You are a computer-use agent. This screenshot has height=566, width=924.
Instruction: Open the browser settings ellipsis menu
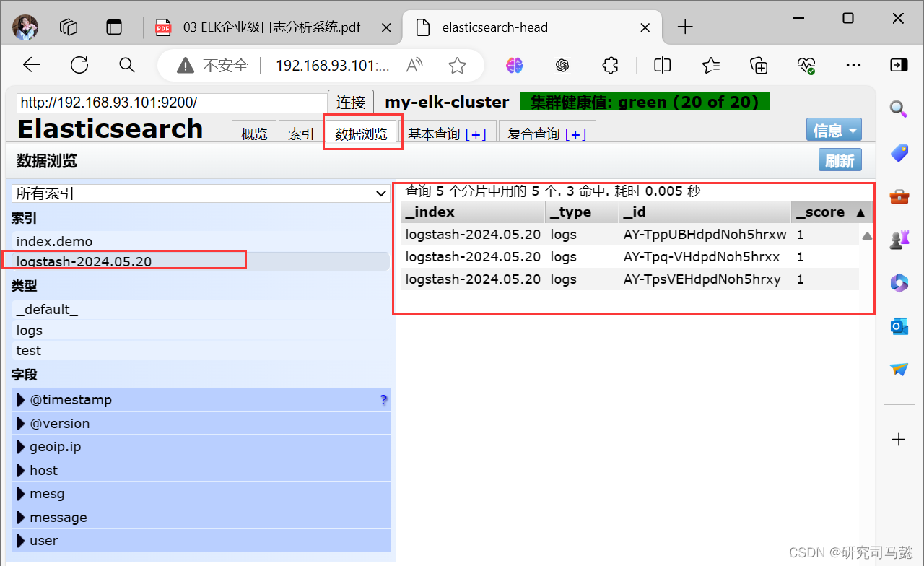853,66
